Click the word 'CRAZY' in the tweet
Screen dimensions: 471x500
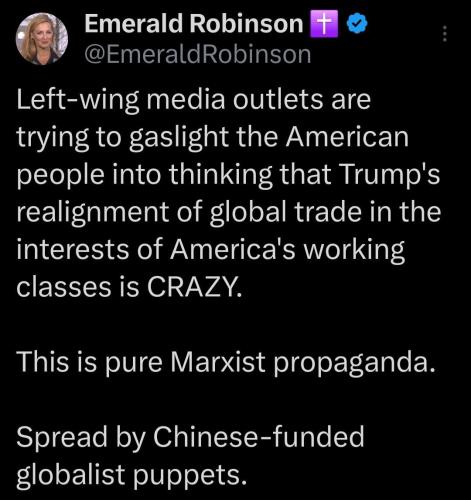tap(193, 287)
